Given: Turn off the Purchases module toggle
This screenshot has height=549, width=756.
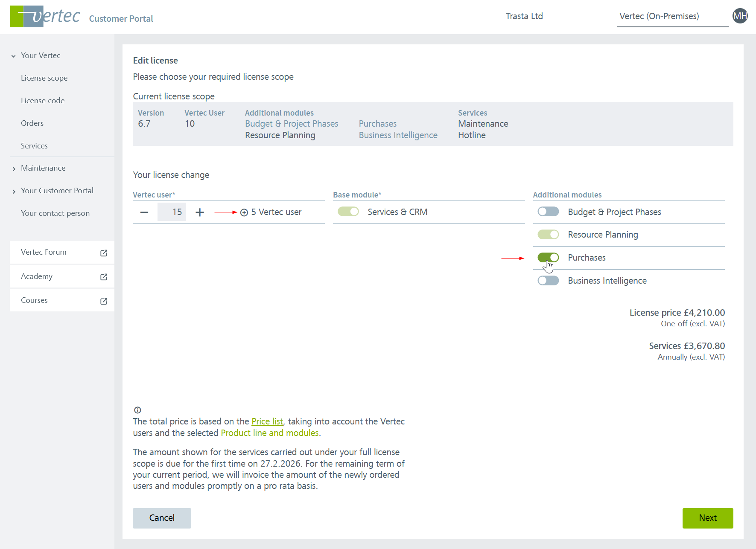Looking at the screenshot, I should point(548,258).
